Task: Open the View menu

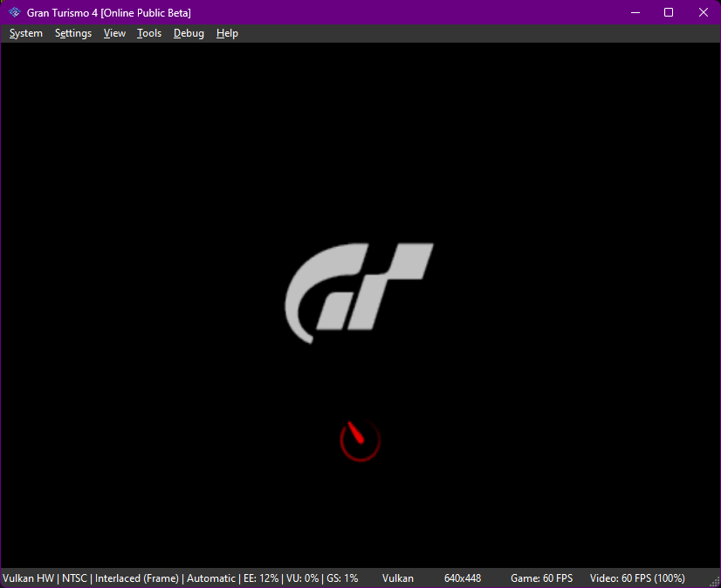Action: click(114, 33)
